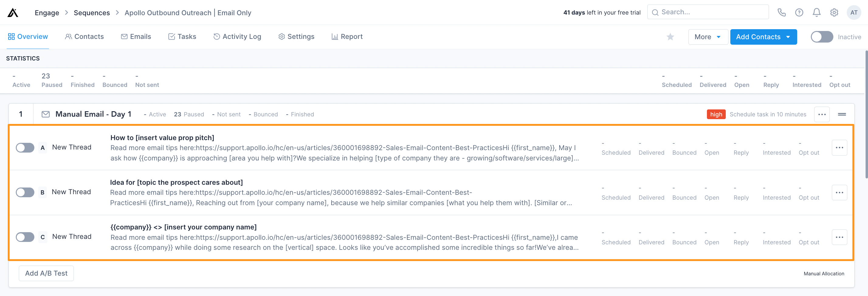Open the Add Contacts dropdown arrow
868x296 pixels.
[x=788, y=37]
